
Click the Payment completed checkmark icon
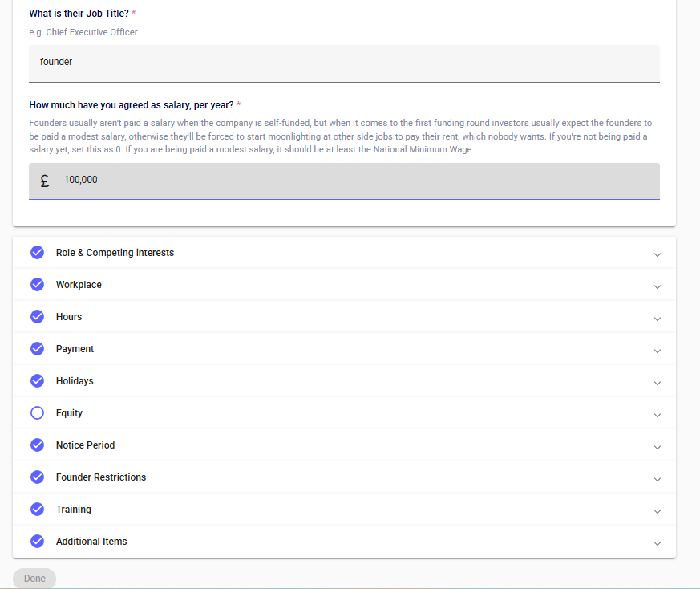[37, 349]
